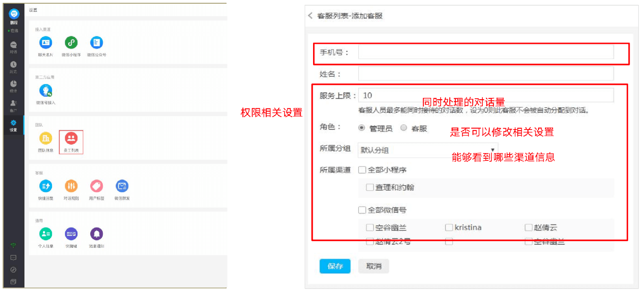Open 团队信息 team info icon
The width and height of the screenshot is (644, 294).
[45, 138]
